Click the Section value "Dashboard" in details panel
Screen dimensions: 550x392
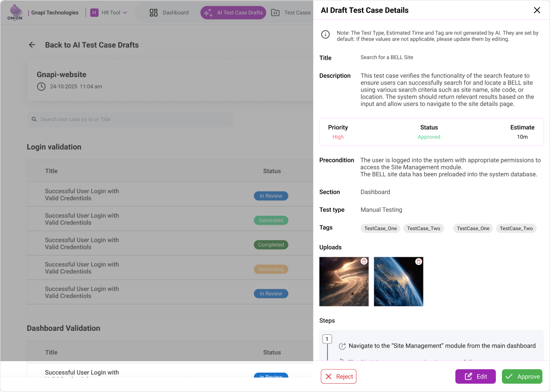(375, 192)
